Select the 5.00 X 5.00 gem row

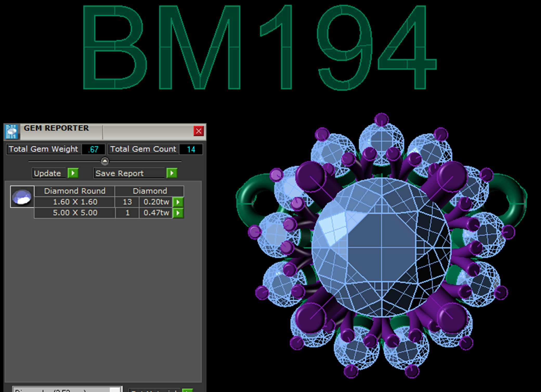coord(75,213)
